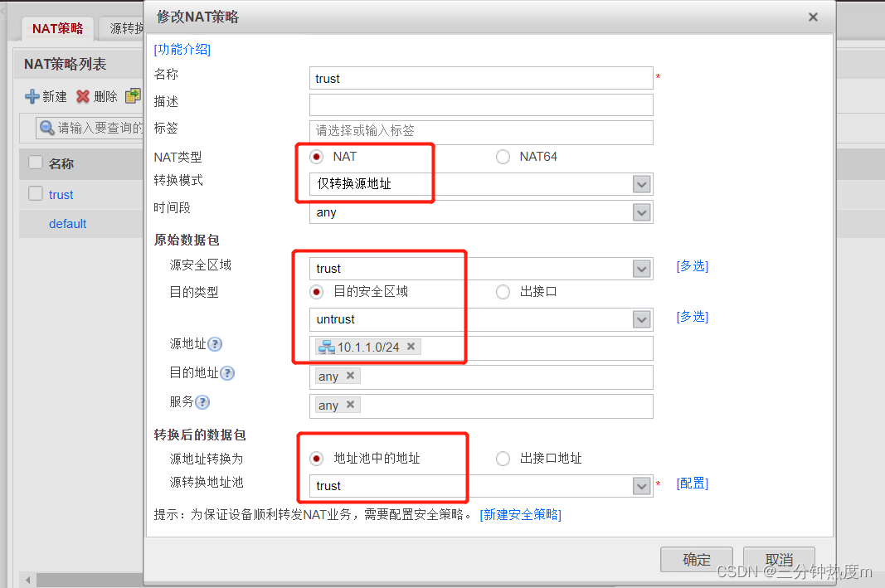The image size is (885, 588).
Task: Select the 出接口 radio button
Action: [503, 292]
